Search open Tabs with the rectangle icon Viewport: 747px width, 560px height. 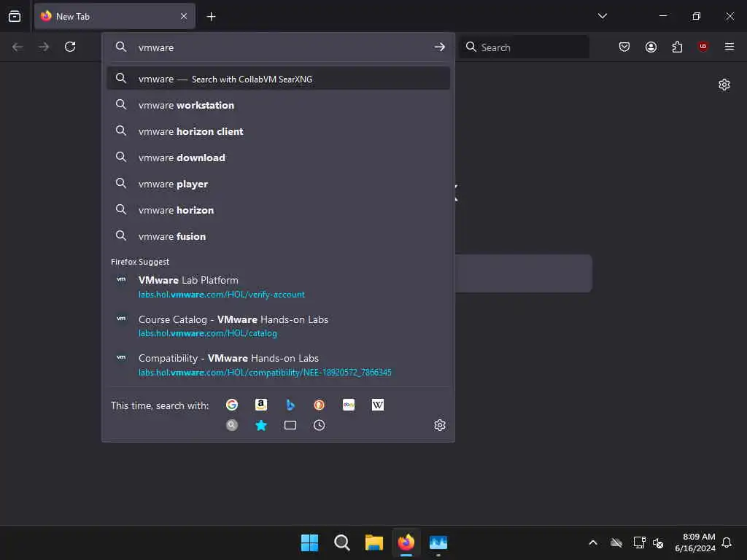290,425
